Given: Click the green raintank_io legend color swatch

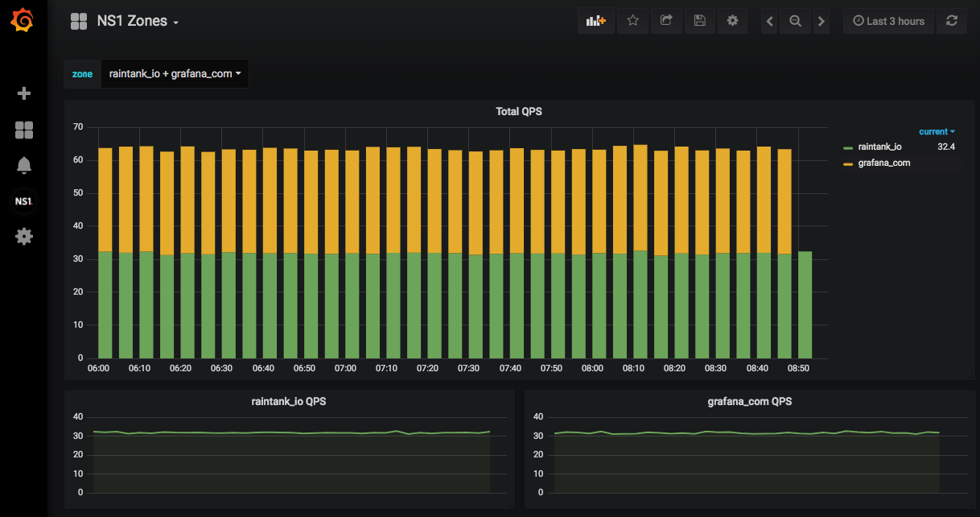Looking at the screenshot, I should pos(847,147).
